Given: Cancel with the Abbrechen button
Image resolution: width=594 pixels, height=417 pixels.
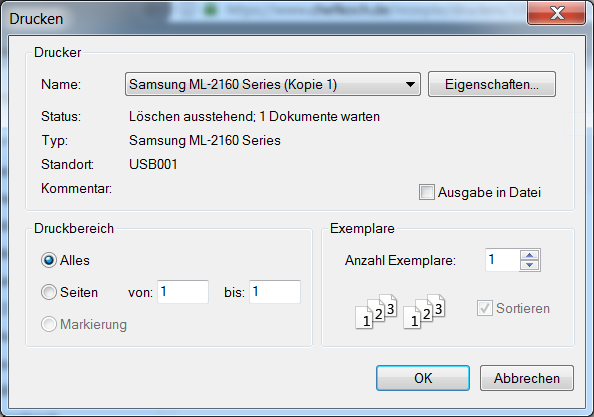Looking at the screenshot, I should click(527, 378).
